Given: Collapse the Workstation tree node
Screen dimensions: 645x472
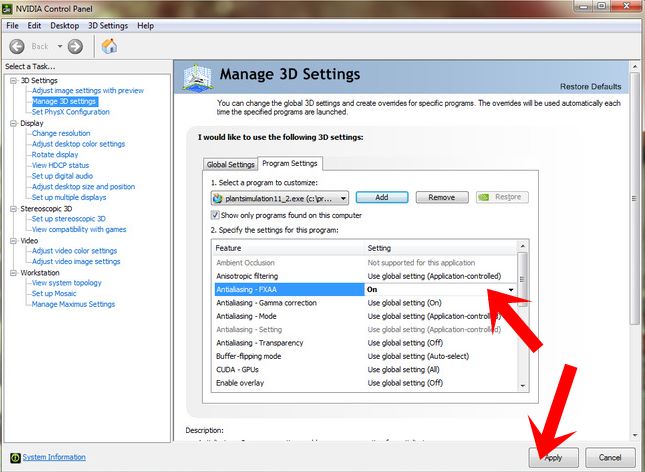Looking at the screenshot, I should point(14,273).
